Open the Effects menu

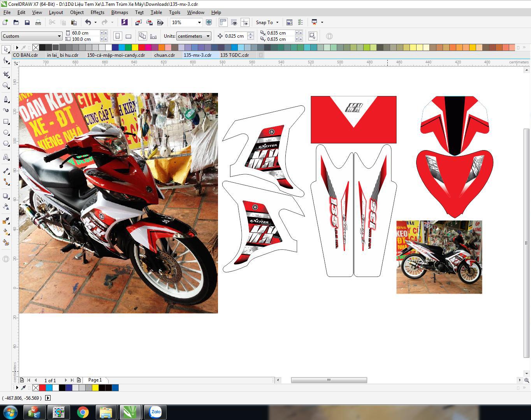[97, 12]
